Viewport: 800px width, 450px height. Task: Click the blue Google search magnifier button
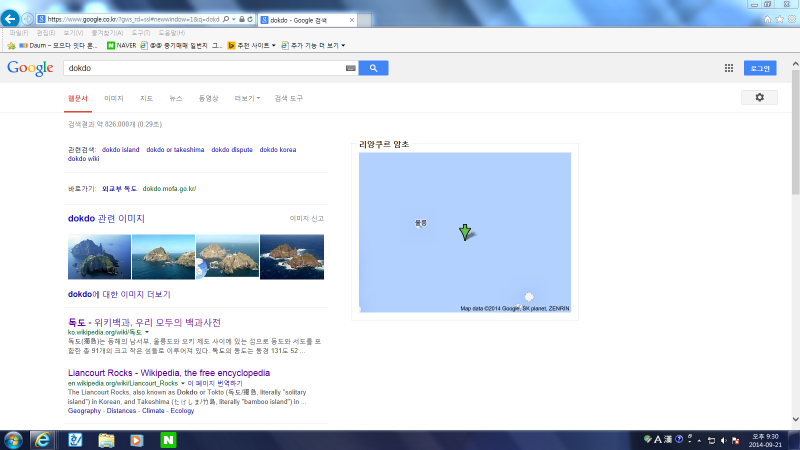[373, 68]
